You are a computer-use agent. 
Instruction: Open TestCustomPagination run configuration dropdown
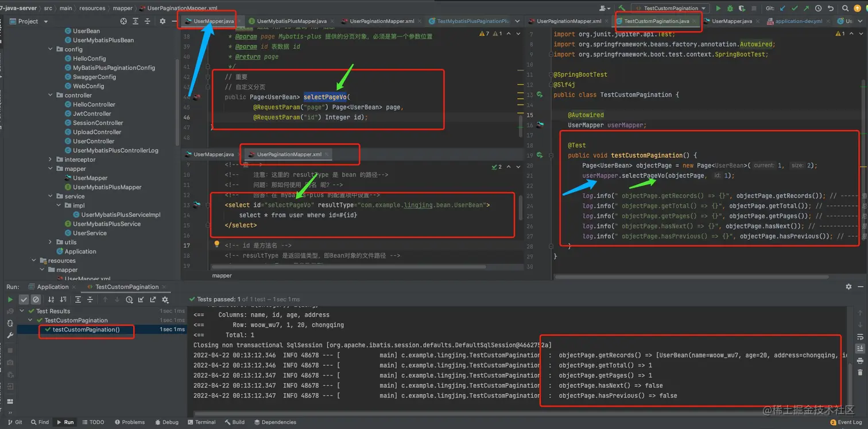pos(671,8)
